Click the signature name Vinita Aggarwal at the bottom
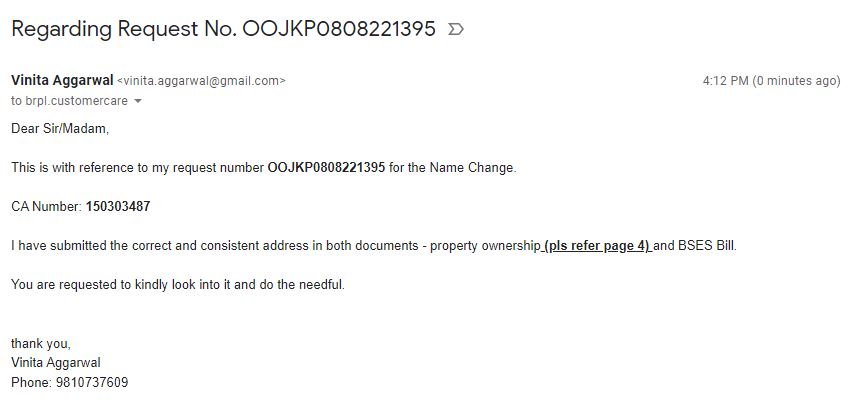 (x=56, y=363)
